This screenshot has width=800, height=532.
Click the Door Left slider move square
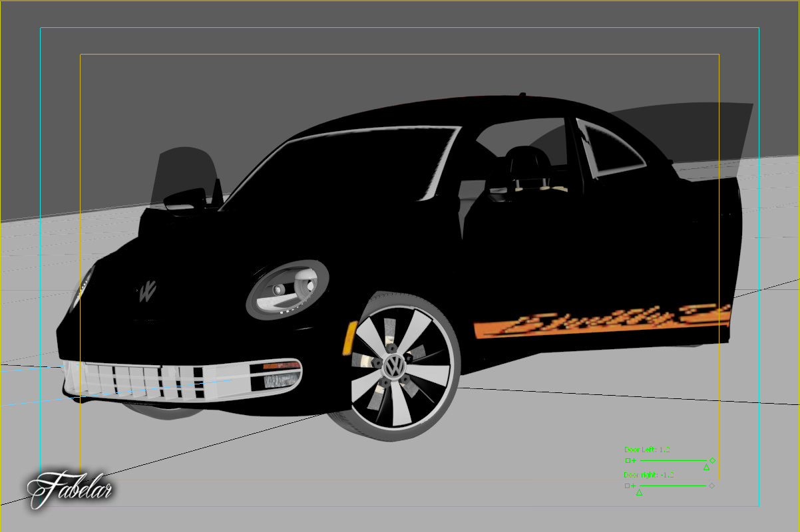click(628, 460)
